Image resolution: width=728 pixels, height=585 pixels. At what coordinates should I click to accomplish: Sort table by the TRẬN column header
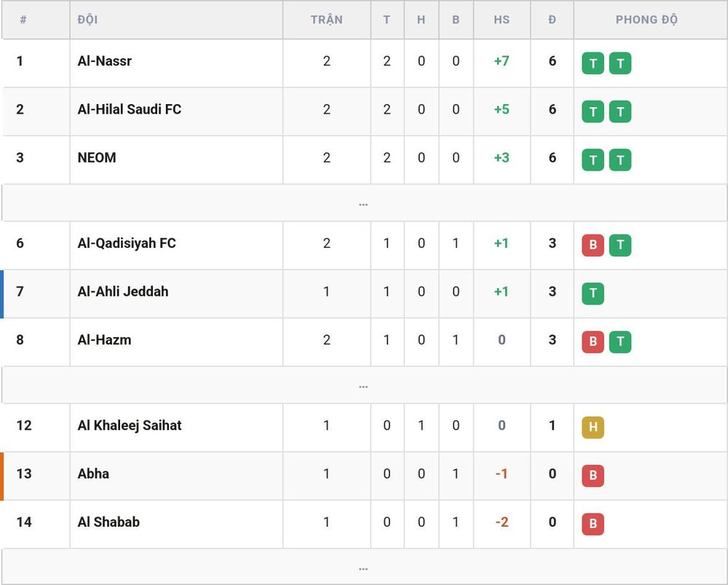pyautogui.click(x=326, y=20)
